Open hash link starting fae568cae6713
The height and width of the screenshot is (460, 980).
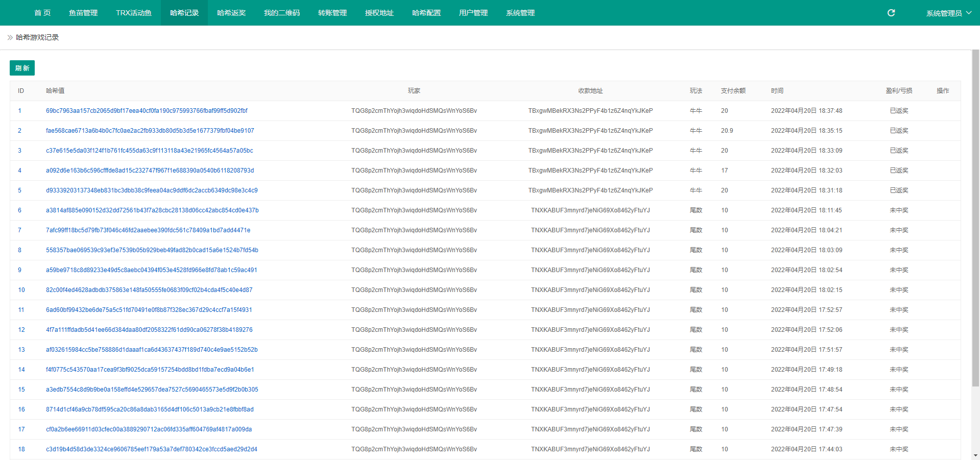pyautogui.click(x=150, y=131)
